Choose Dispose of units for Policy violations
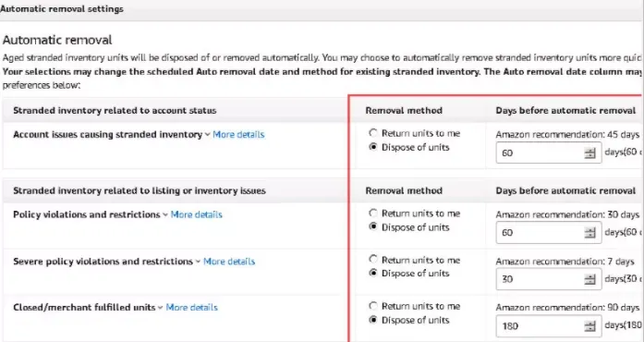 pyautogui.click(x=373, y=226)
